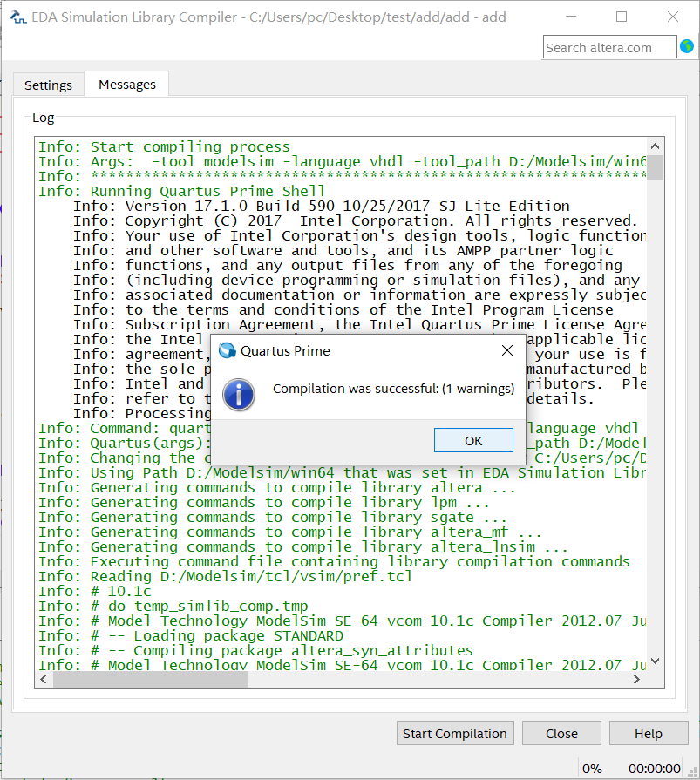Screen dimensions: 700x780
Task: Click log line 'compile library altera_mf ...'
Action: pyautogui.click(x=290, y=532)
